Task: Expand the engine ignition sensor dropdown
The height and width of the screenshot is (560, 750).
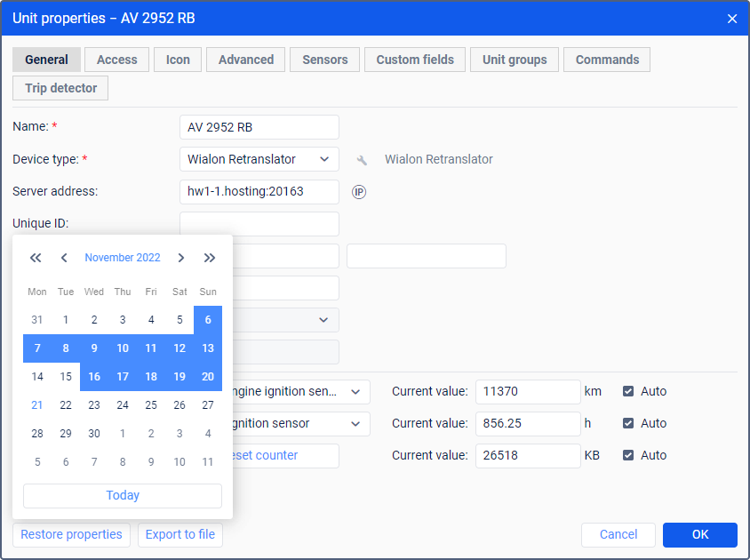Action: (355, 391)
